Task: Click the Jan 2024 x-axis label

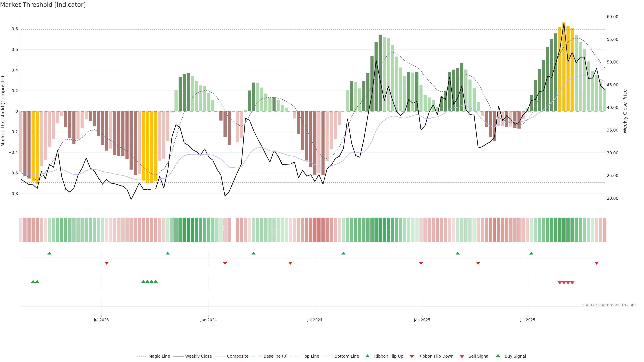Action: pos(208,320)
